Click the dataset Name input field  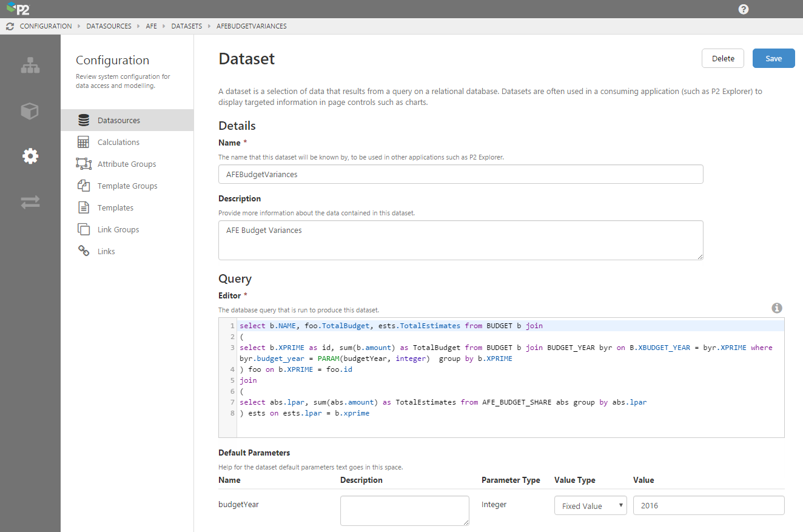(460, 174)
